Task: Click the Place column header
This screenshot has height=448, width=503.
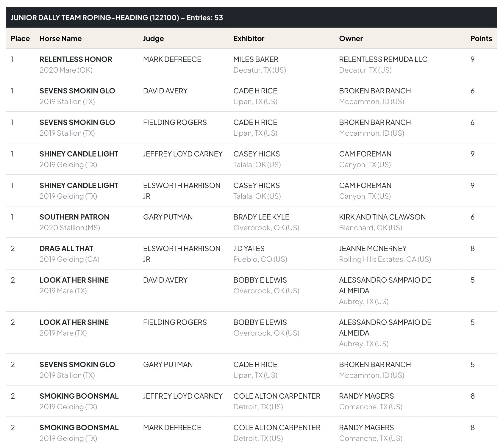Action: (x=20, y=38)
